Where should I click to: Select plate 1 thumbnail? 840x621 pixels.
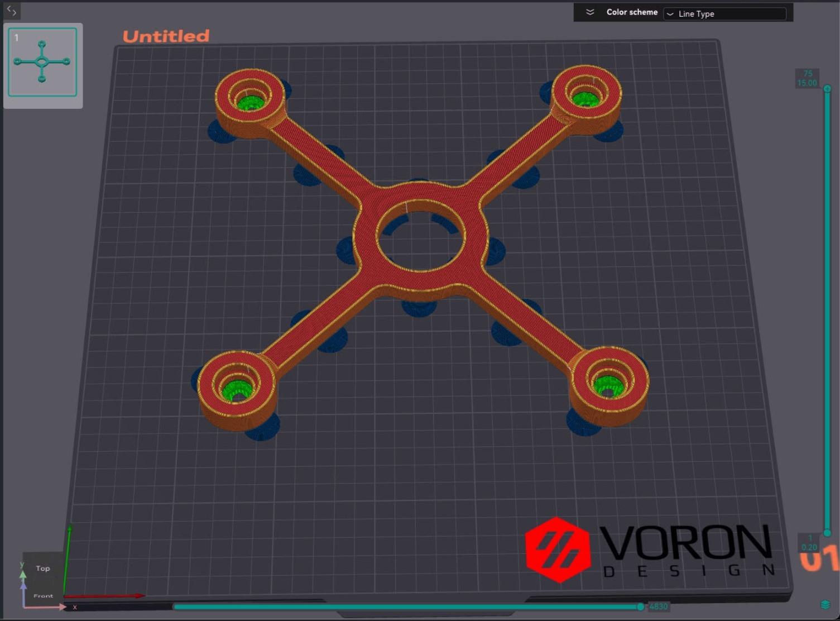tap(42, 63)
